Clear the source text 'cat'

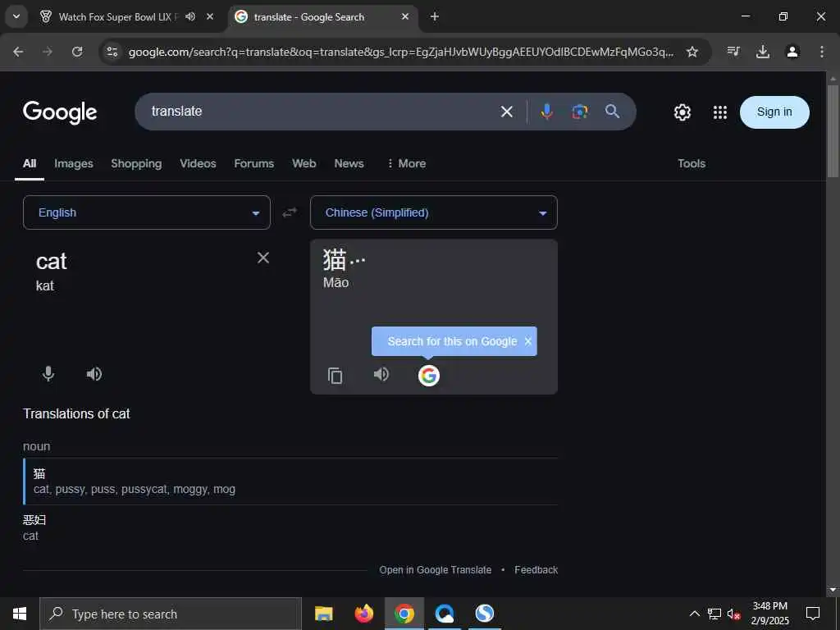[x=263, y=258]
